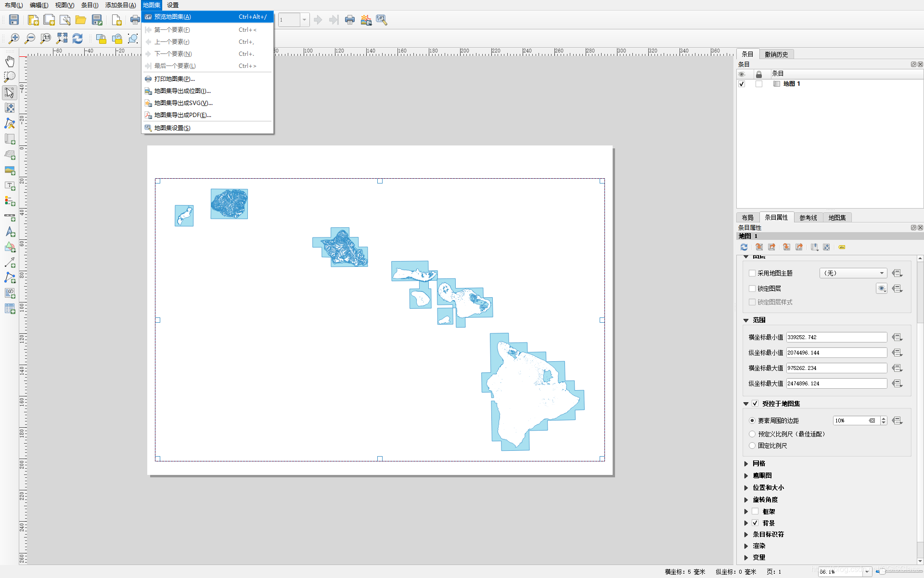Click the Refresh view icon
924x578 pixels.
pos(77,39)
